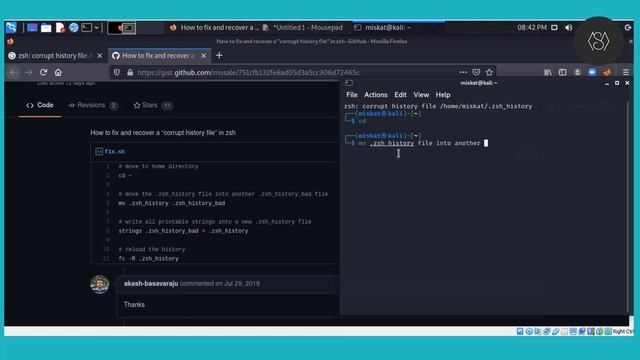Viewport: 640px width, 360px height.
Task: Open the display/notification tray icon
Action: coord(554,27)
